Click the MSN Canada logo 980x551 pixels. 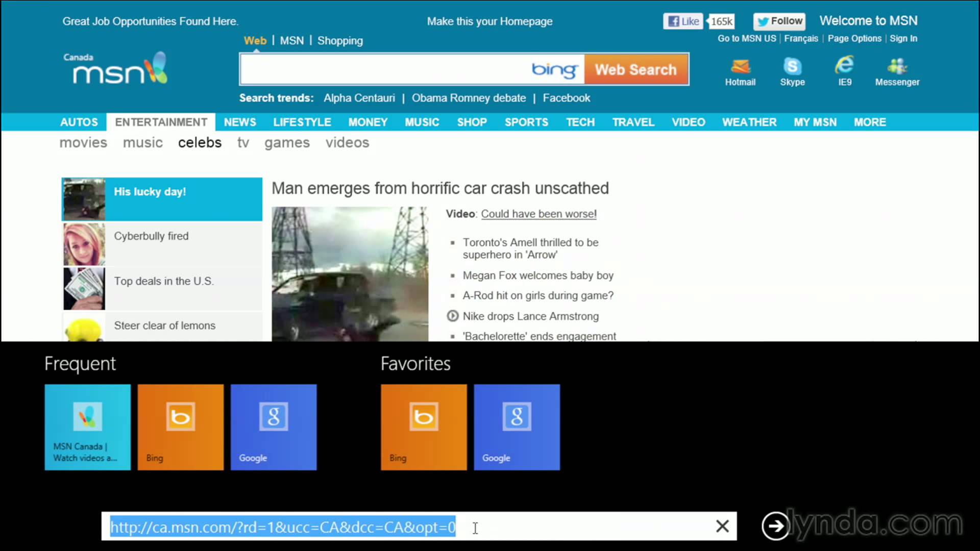click(x=115, y=68)
